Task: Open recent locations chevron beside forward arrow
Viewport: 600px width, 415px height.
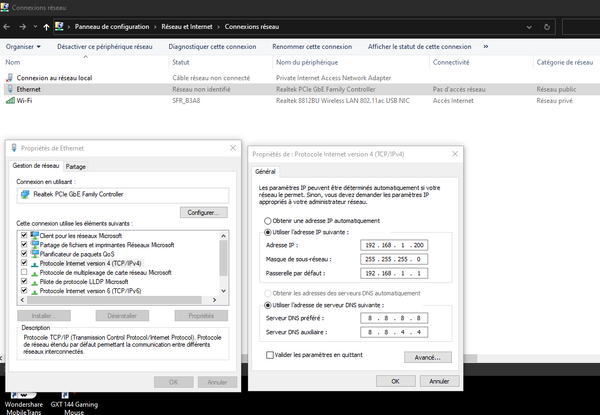Action: tap(35, 27)
